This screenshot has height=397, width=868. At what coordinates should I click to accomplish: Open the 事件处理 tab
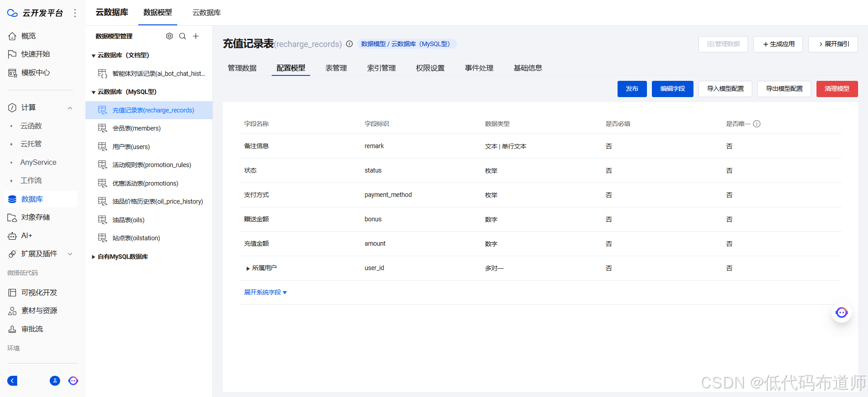[x=479, y=68]
